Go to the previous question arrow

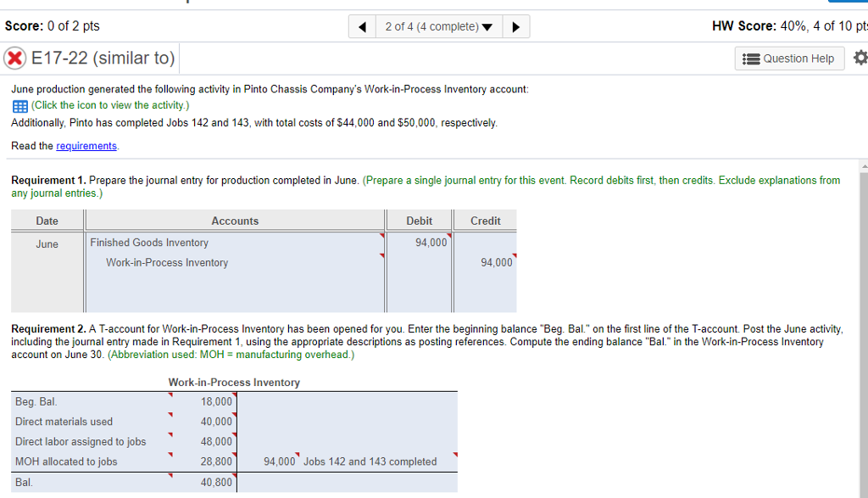pyautogui.click(x=363, y=26)
